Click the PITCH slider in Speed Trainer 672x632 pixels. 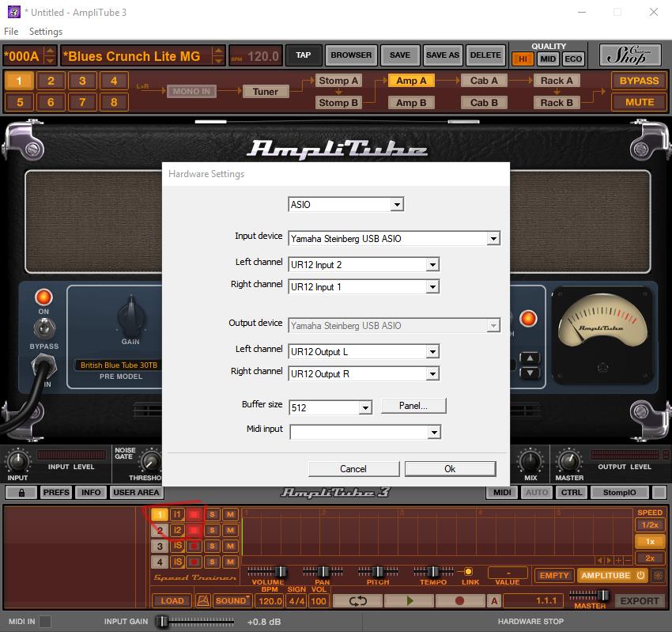click(x=379, y=572)
